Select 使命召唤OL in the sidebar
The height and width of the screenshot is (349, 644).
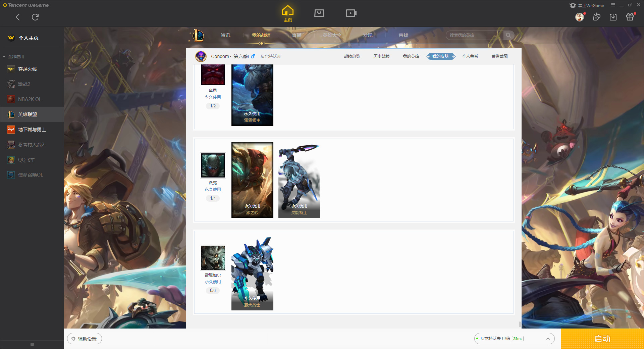click(32, 175)
